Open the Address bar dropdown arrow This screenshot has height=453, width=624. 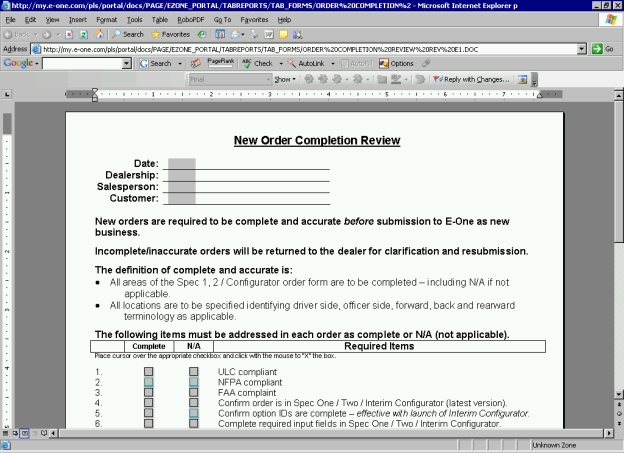click(581, 49)
